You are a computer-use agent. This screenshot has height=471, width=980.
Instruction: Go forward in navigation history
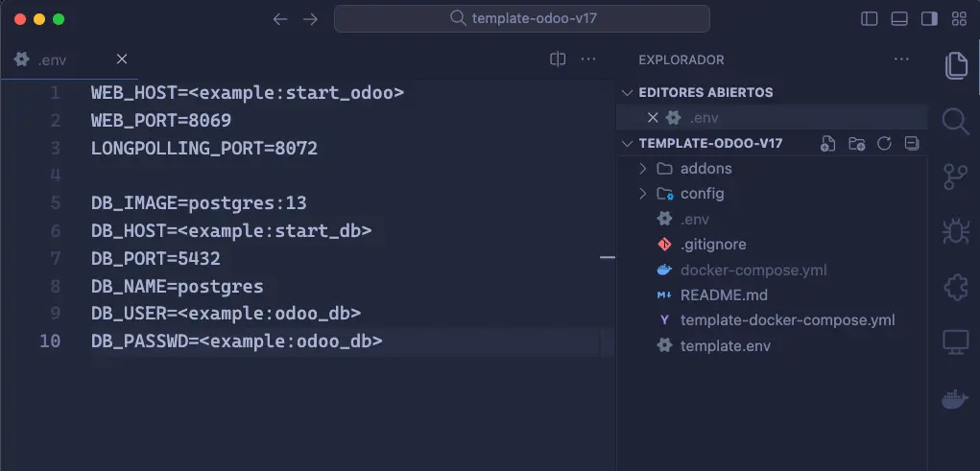[310, 19]
